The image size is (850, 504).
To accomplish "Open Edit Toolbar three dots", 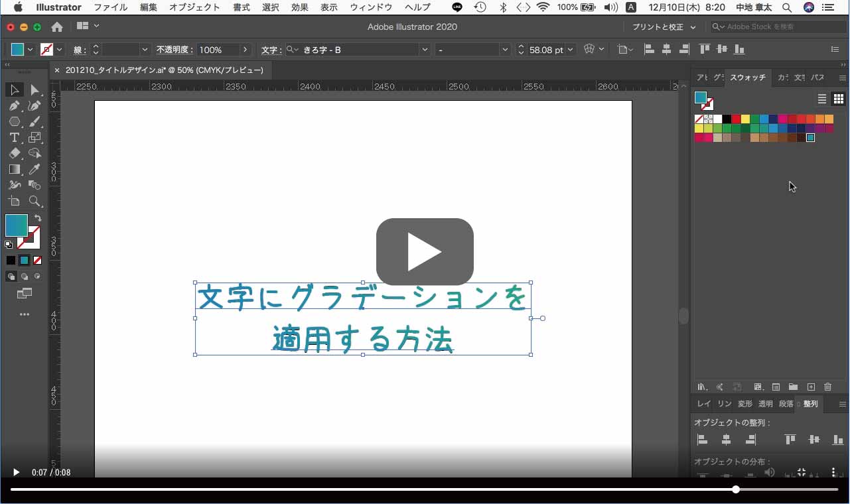I will pyautogui.click(x=25, y=314).
